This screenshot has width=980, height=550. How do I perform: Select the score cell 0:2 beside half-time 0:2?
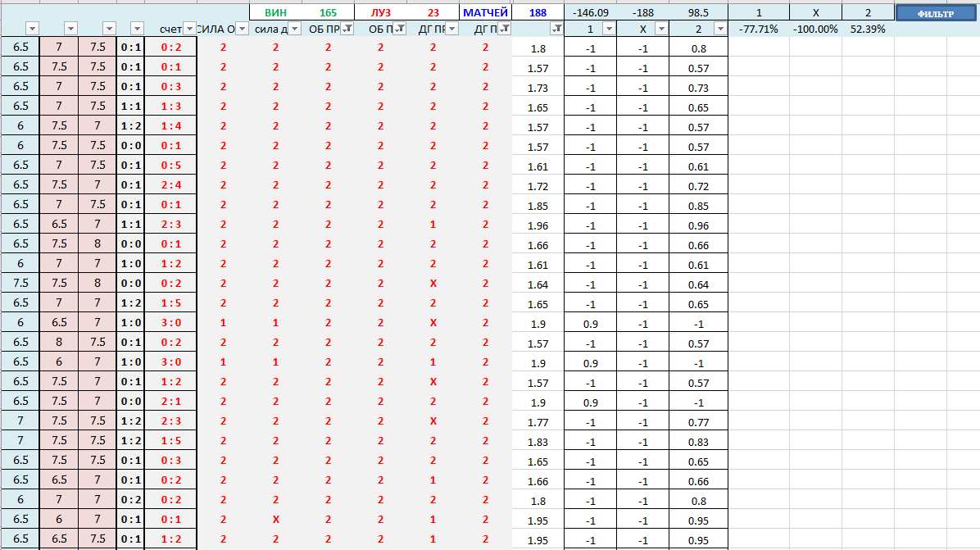(x=170, y=500)
